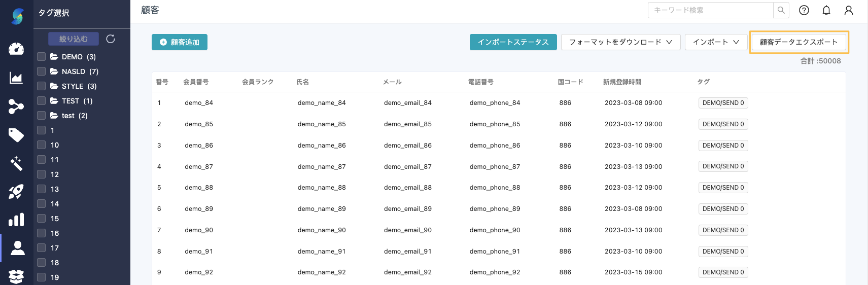Viewport: 868px width, 285px height.
Task: Click date 2023-03-15 09:00
Action: (x=634, y=272)
